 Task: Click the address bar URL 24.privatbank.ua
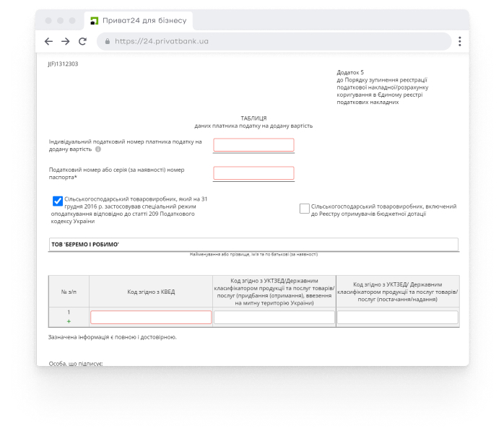point(162,42)
